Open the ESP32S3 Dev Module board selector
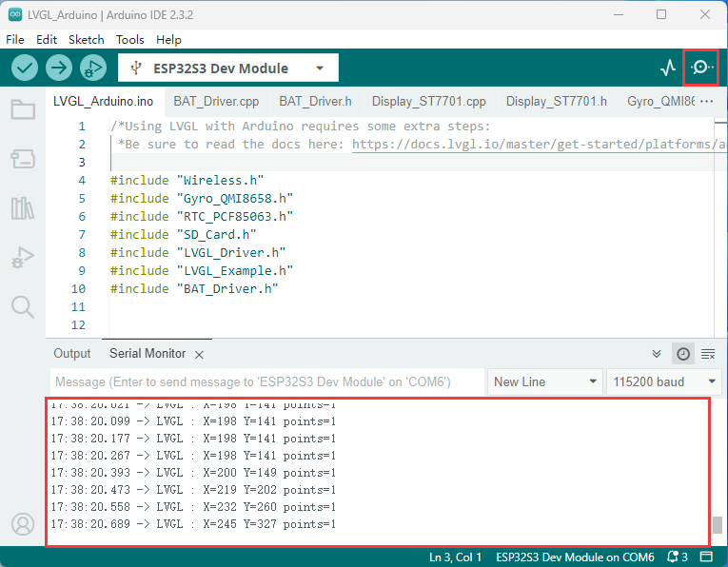Screen dimensions: 728x567 click(x=228, y=68)
